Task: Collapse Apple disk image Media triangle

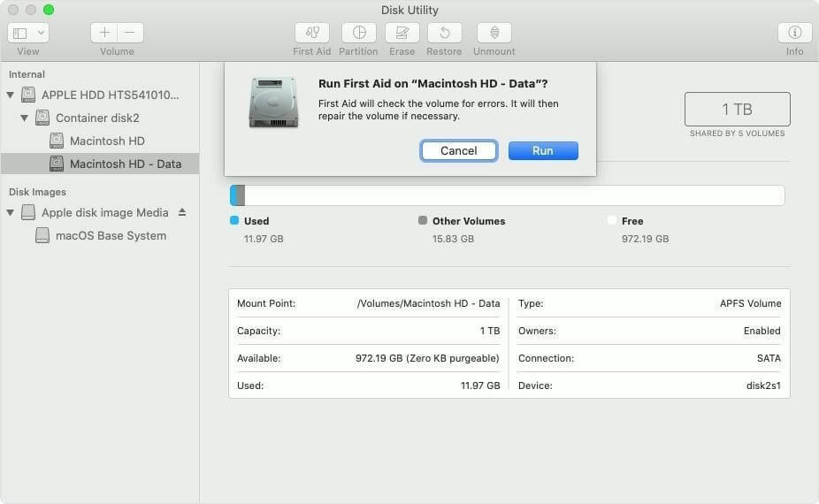Action: click(11, 213)
